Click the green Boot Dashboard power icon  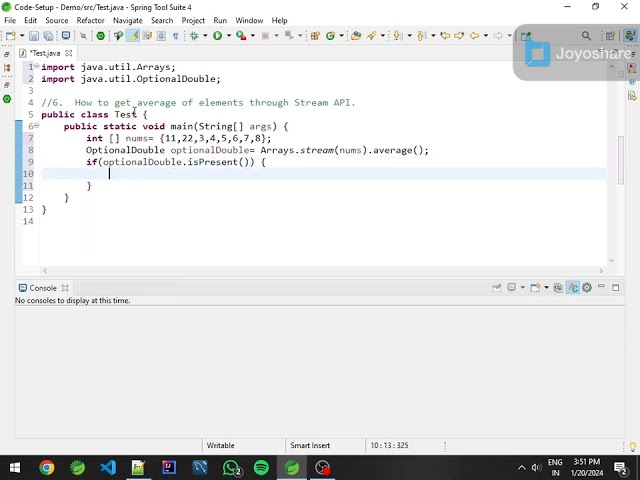point(100,36)
